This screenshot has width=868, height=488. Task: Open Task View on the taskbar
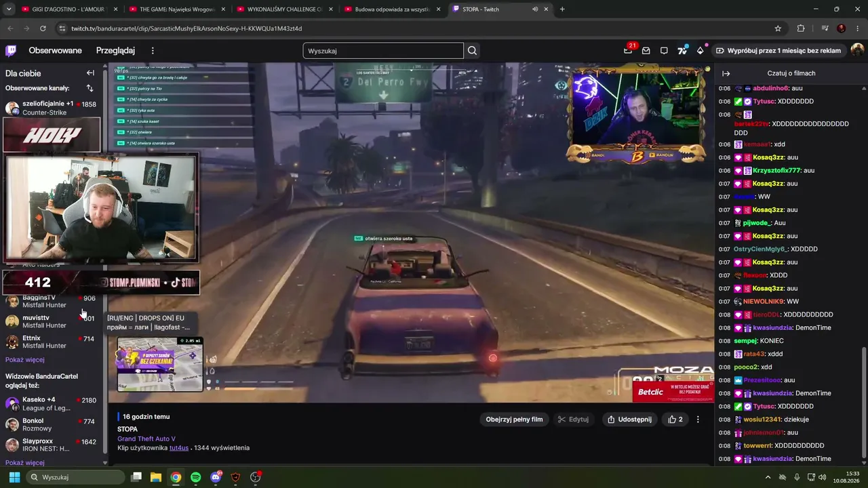[x=136, y=477]
